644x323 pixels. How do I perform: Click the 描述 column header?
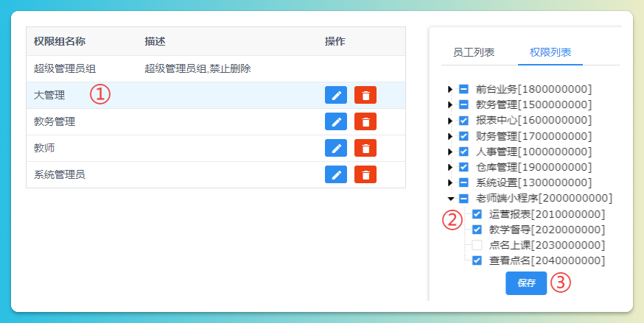[x=155, y=41]
